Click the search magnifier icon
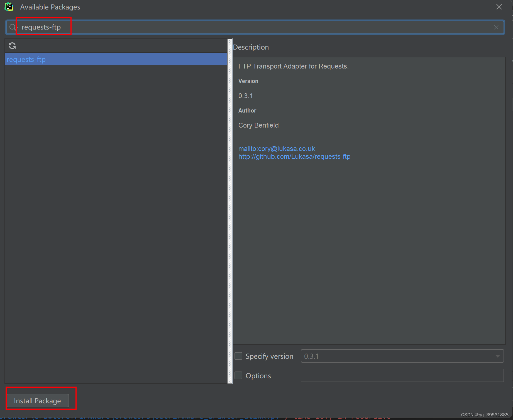 (x=12, y=27)
